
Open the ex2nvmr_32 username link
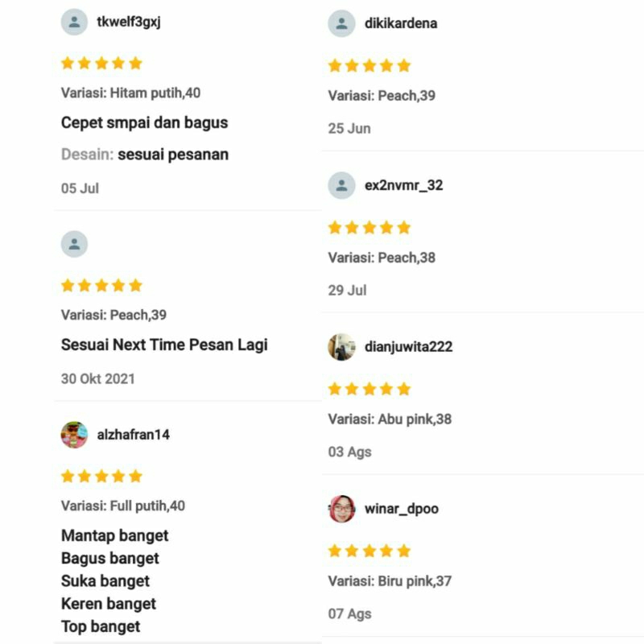coord(403,185)
